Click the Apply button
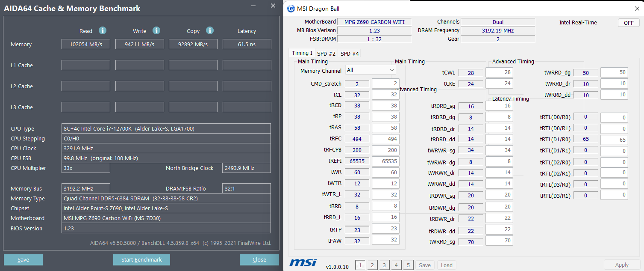Image resolution: width=644 pixels, height=271 pixels. (622, 265)
